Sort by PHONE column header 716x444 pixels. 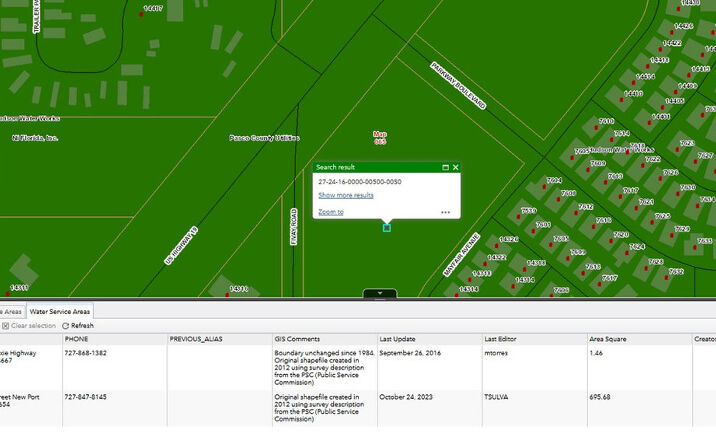pyautogui.click(x=77, y=339)
